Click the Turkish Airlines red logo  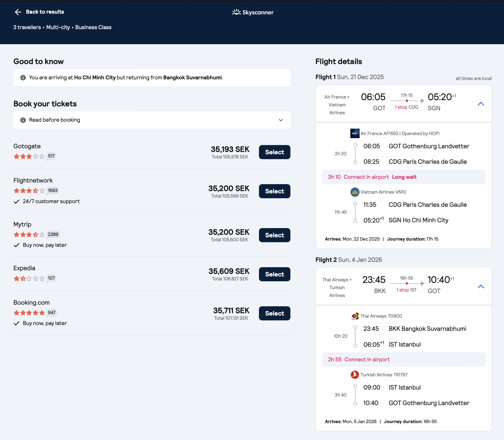(x=355, y=375)
